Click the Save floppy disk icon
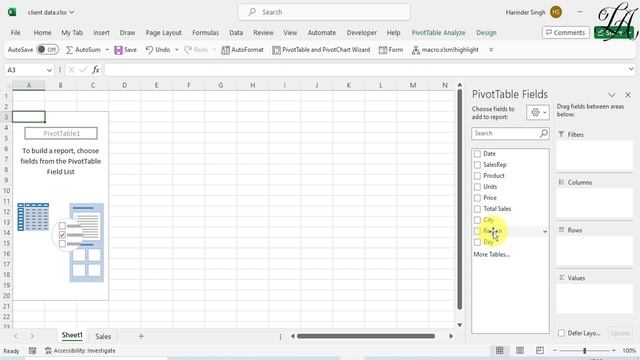This screenshot has height=360, width=640. [x=118, y=50]
